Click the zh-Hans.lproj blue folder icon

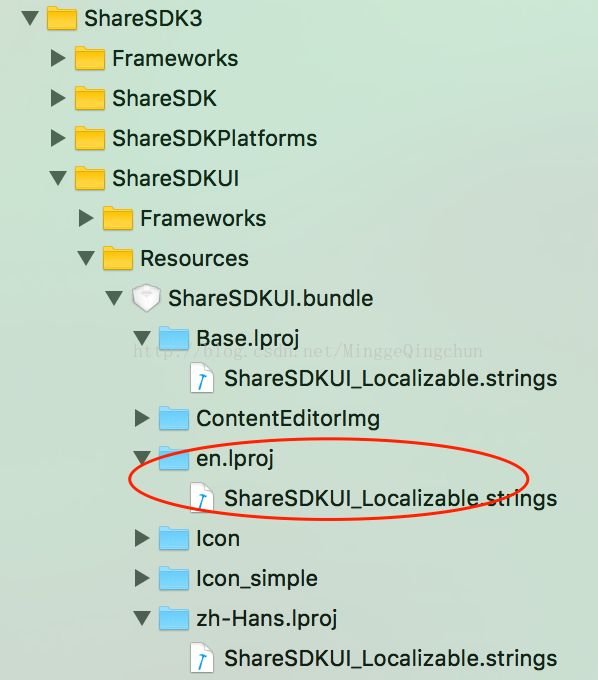click(173, 618)
